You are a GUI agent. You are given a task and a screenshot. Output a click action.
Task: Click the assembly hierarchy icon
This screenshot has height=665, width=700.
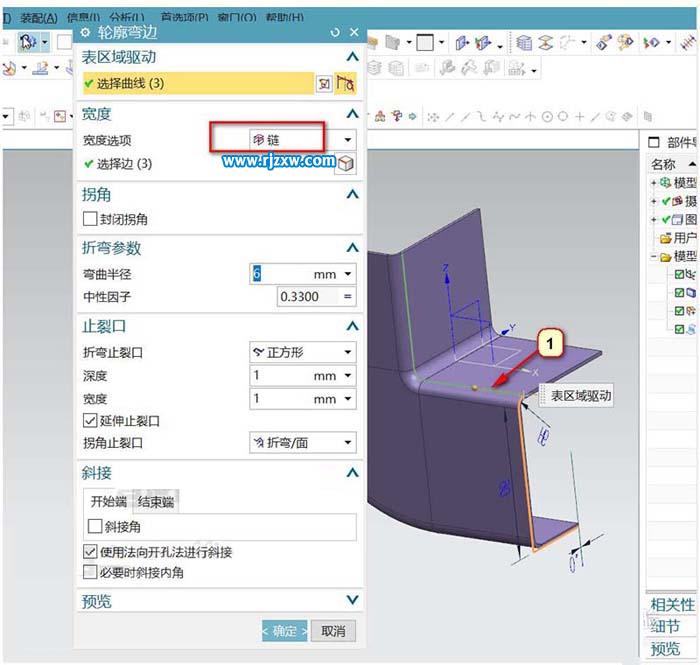(x=381, y=116)
